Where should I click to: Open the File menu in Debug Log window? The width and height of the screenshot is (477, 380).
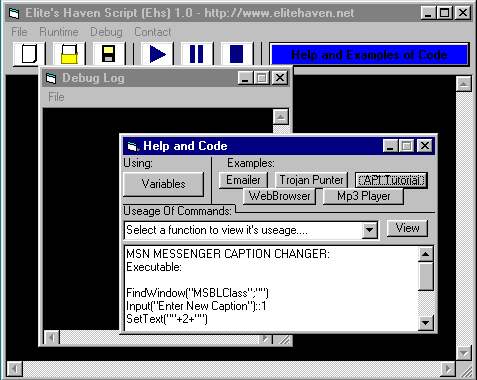pos(56,97)
